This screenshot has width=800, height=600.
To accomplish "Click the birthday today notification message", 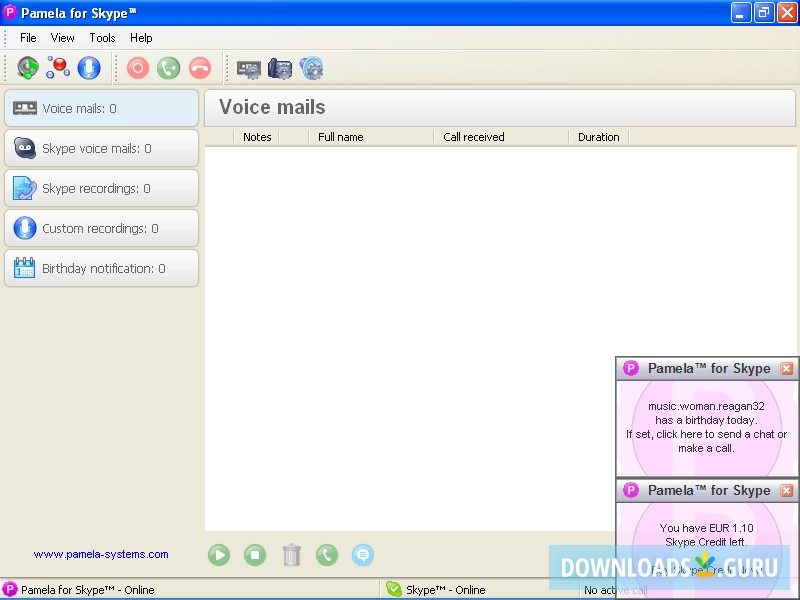I will (x=706, y=427).
